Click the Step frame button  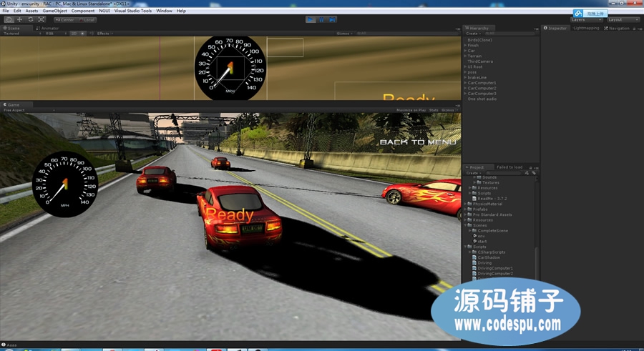click(x=331, y=19)
